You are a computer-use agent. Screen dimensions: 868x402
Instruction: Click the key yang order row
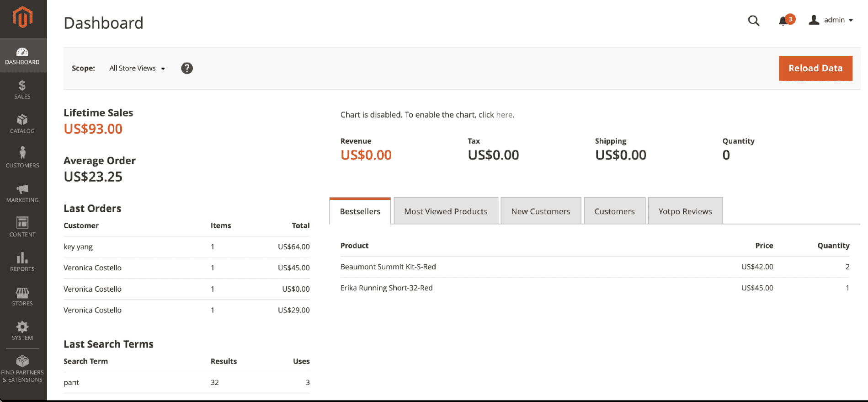[186, 247]
